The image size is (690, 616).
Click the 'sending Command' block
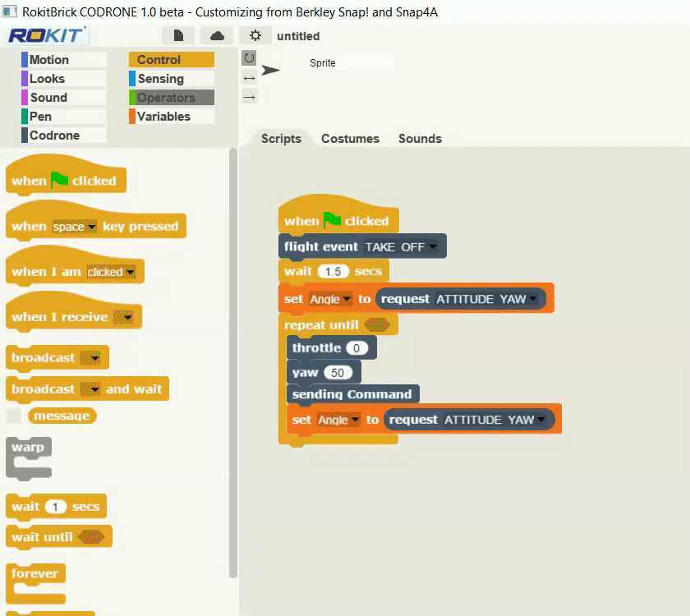click(352, 394)
